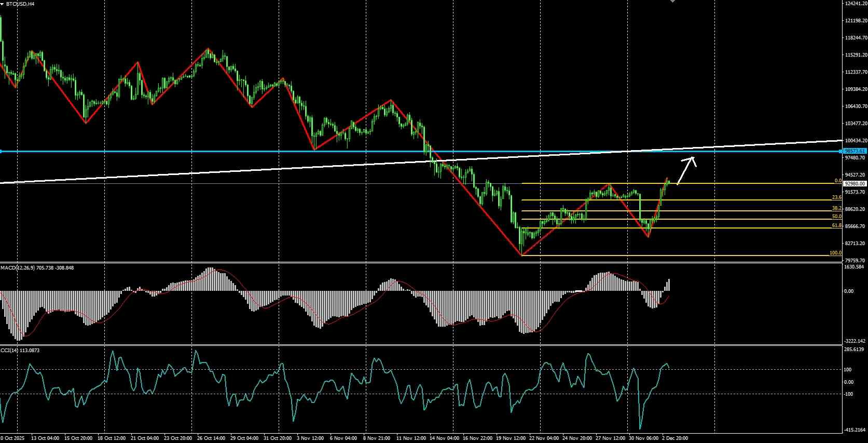Click the 88620.20 price scale value

(x=855, y=209)
